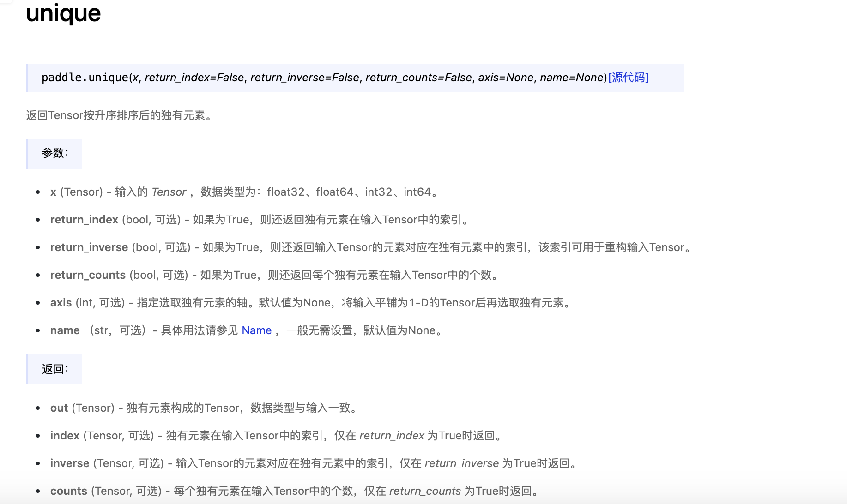The height and width of the screenshot is (504, 847).
Task: Click italic return_counts in the counts description
Action: 425,491
